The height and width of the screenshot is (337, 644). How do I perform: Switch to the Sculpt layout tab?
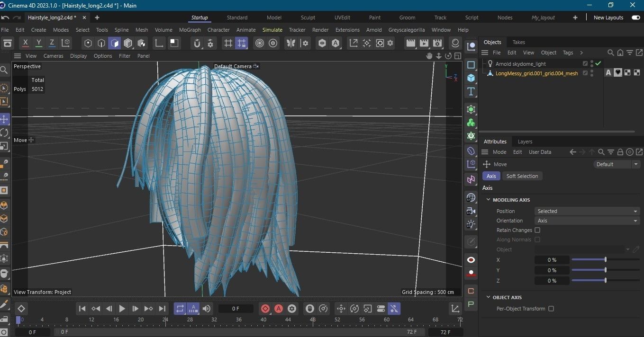[x=308, y=18]
